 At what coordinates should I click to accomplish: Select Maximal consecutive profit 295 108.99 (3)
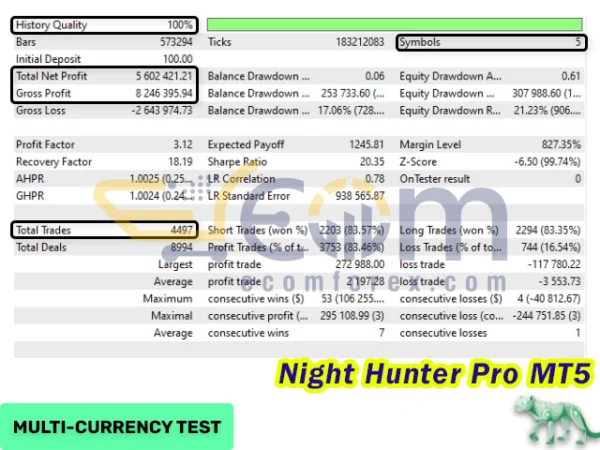click(352, 316)
